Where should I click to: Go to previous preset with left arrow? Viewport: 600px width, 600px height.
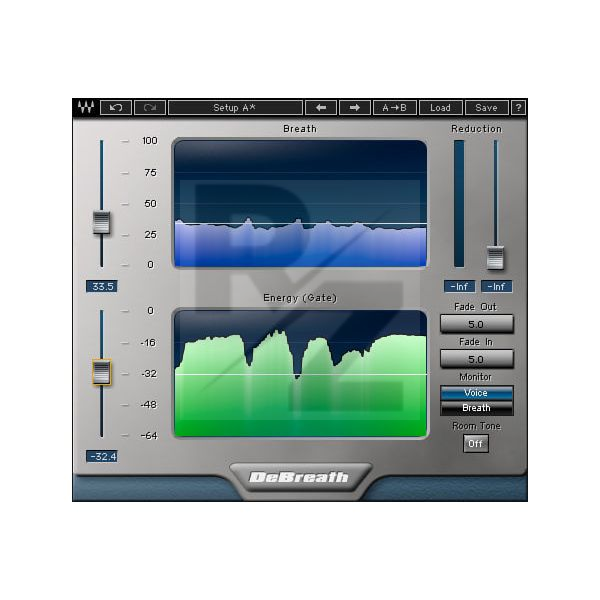pos(320,108)
